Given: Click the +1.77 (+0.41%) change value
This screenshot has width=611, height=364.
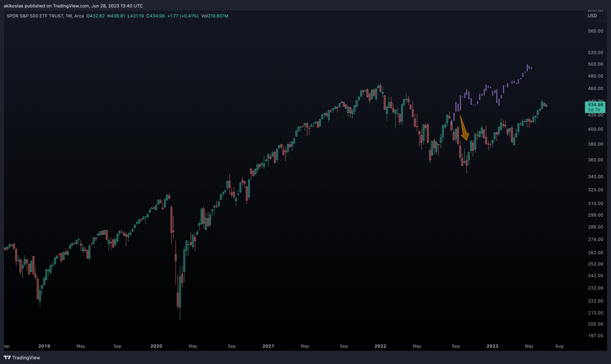Looking at the screenshot, I should tap(183, 16).
